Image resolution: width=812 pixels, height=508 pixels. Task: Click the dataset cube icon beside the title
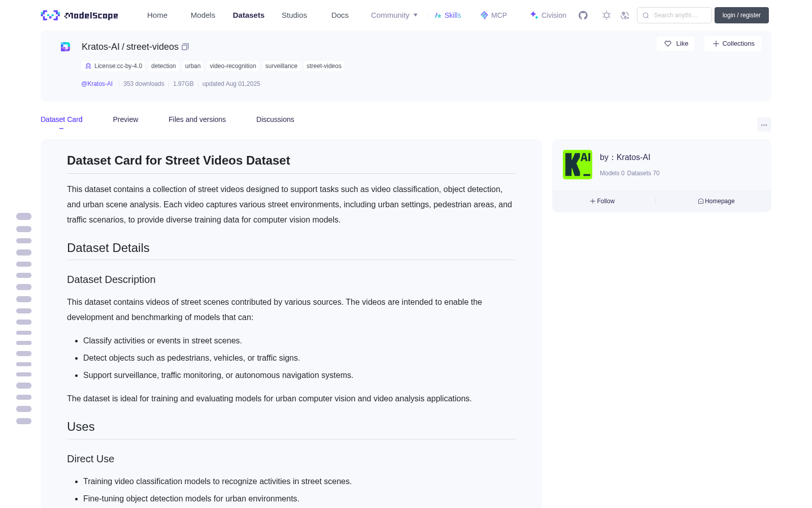(65, 47)
